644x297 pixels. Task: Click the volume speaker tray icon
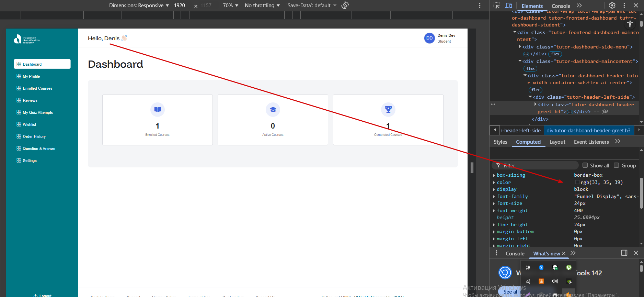point(555,281)
